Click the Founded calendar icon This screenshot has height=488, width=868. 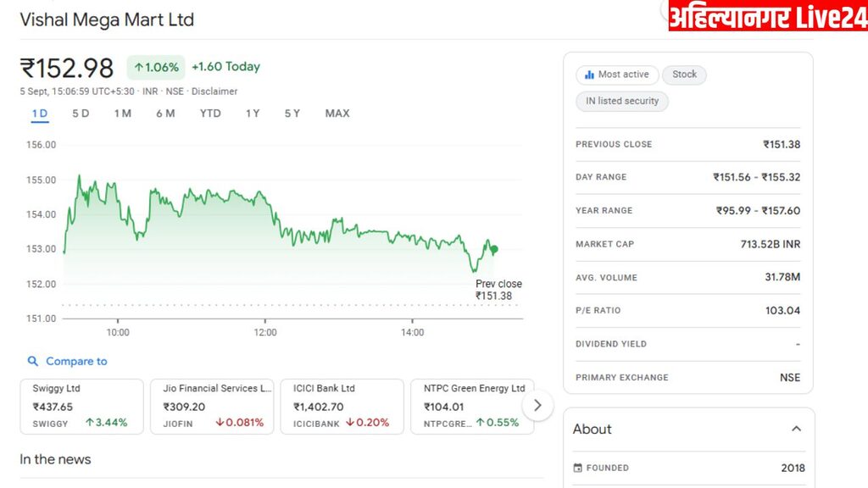(x=578, y=468)
